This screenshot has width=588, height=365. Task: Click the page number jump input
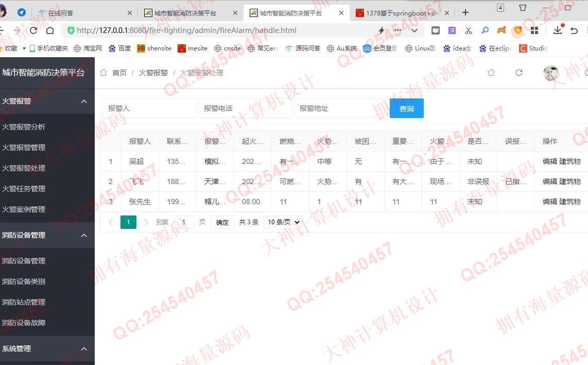pyautogui.click(x=183, y=222)
